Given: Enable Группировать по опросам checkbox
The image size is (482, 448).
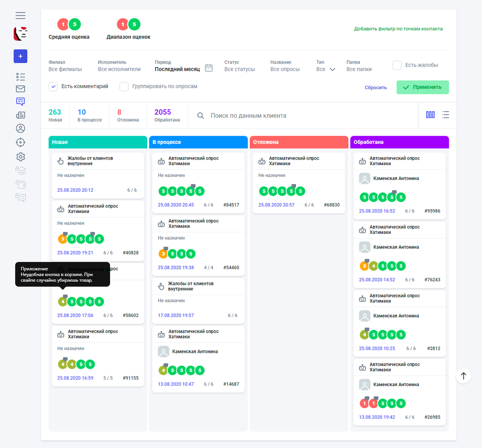Looking at the screenshot, I should [124, 86].
